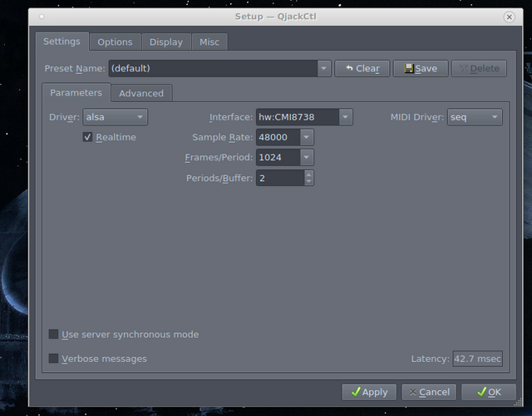Click the X icon on Cancel
This screenshot has width=532, height=416.
click(413, 392)
